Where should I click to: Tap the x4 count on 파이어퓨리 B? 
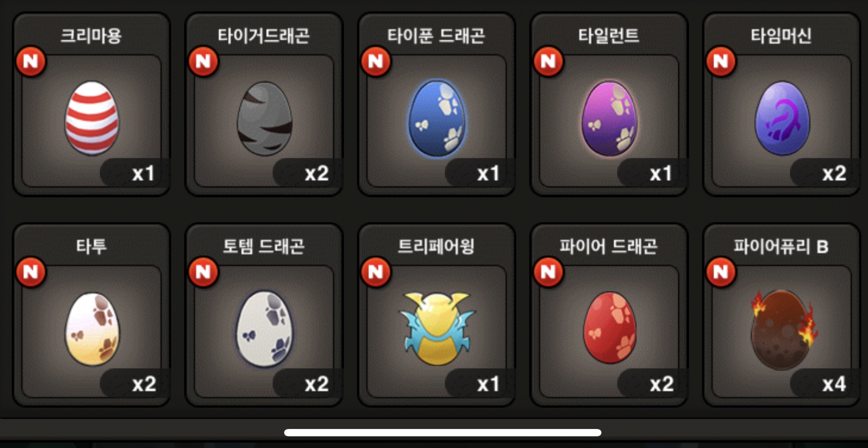(834, 384)
